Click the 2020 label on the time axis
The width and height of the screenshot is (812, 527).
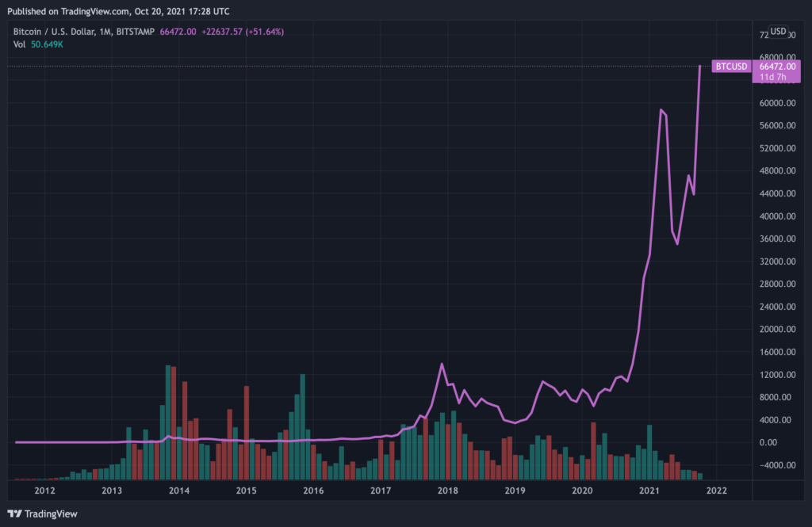[582, 491]
